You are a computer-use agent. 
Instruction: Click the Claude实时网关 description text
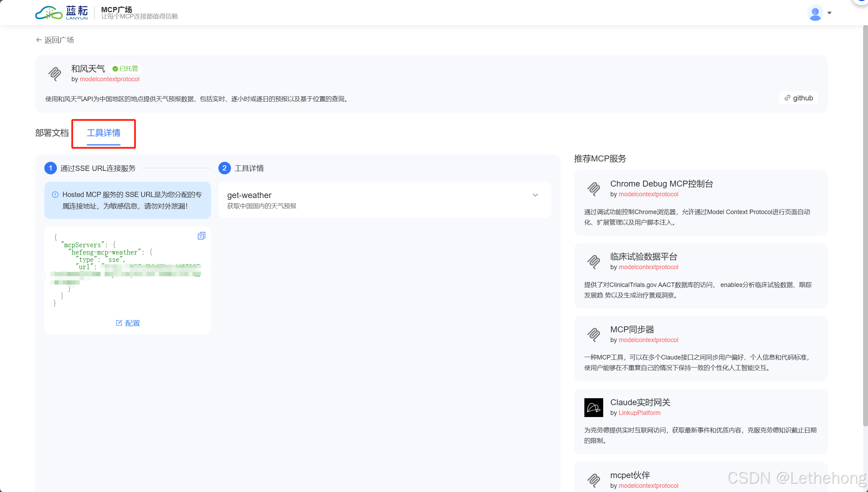(x=701, y=436)
